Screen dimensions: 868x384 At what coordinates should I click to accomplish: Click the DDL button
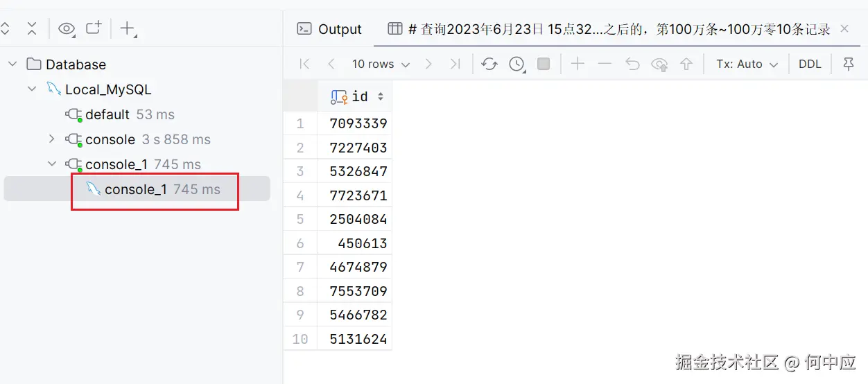point(810,64)
